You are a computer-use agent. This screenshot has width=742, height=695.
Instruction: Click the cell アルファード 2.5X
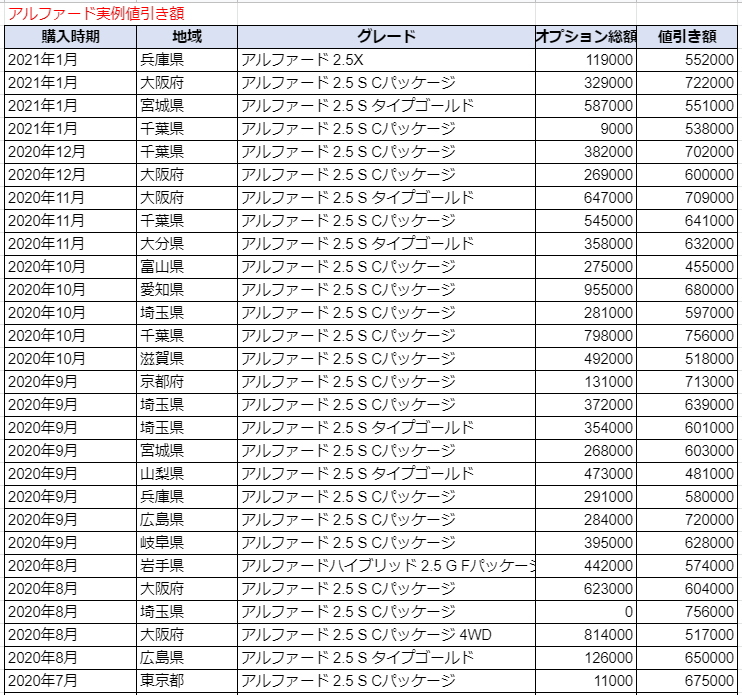pos(386,60)
